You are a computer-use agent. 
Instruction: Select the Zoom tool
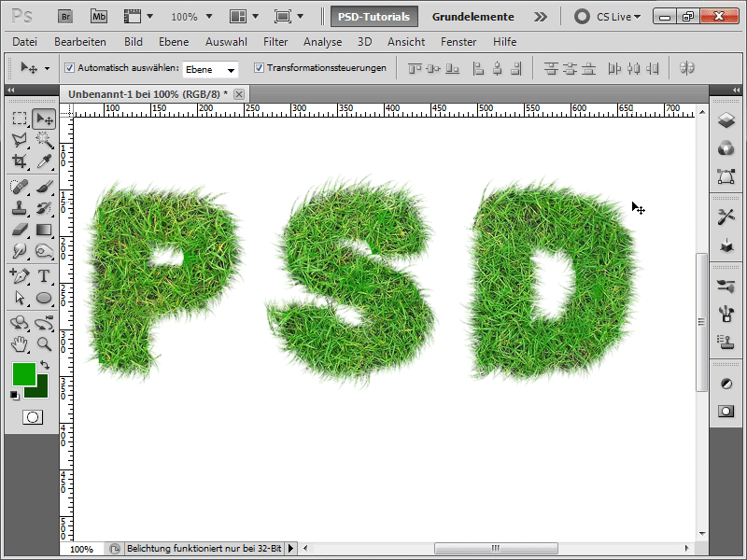[44, 343]
